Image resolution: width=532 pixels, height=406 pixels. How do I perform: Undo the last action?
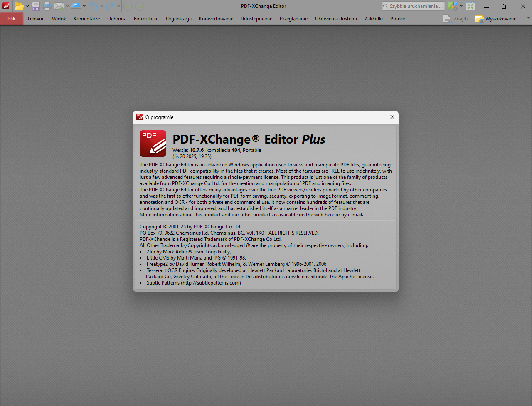(x=94, y=6)
